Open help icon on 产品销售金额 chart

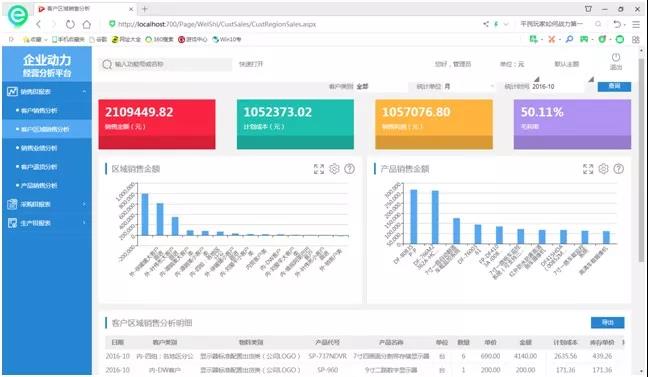click(619, 169)
